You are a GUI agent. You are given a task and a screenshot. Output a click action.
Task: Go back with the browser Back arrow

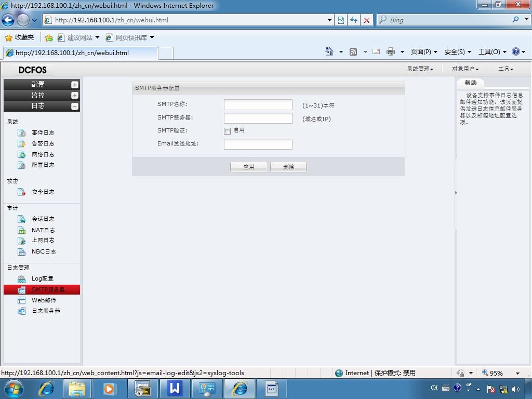point(8,20)
